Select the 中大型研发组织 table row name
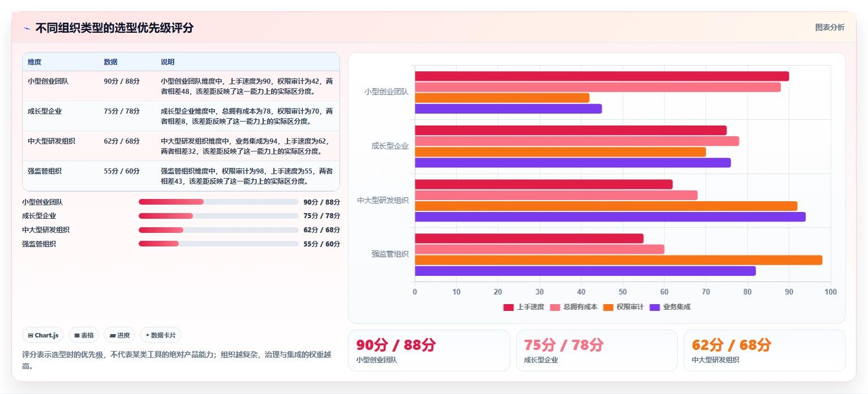The image size is (868, 394). (51, 141)
